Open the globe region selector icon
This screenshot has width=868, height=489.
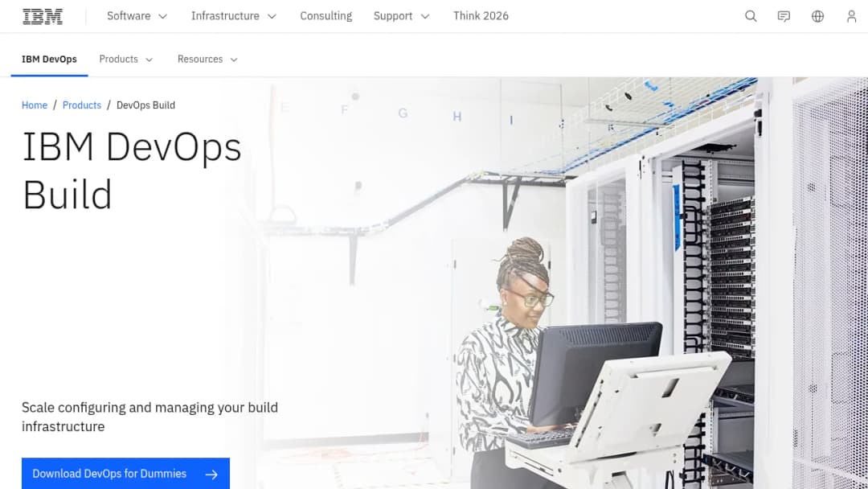coord(817,16)
